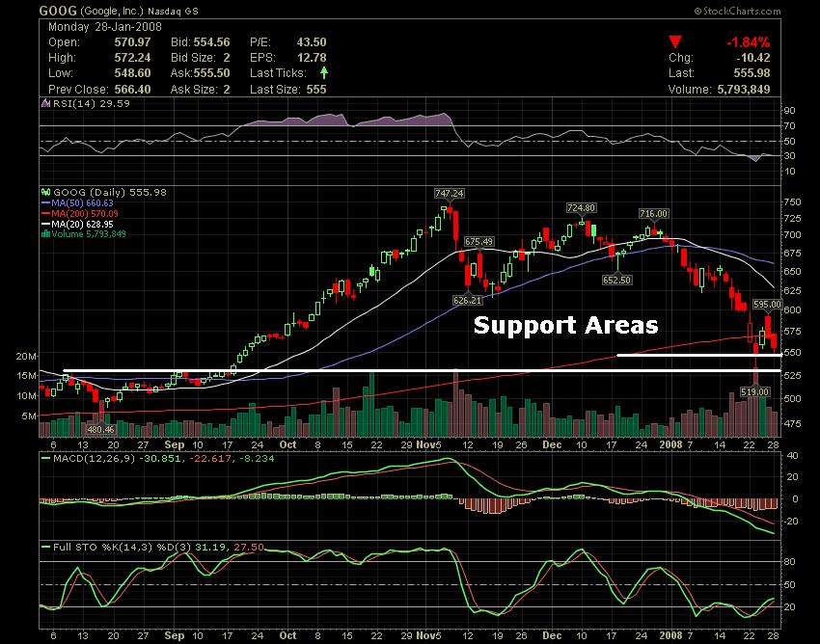Click the 595.00 price label
This screenshot has height=644, width=820.
click(767, 304)
